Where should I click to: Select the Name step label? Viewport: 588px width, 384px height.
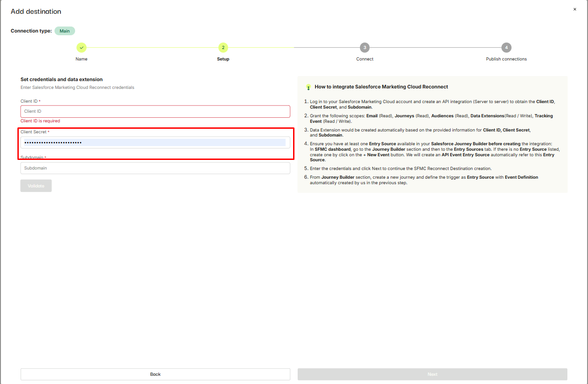coord(82,59)
